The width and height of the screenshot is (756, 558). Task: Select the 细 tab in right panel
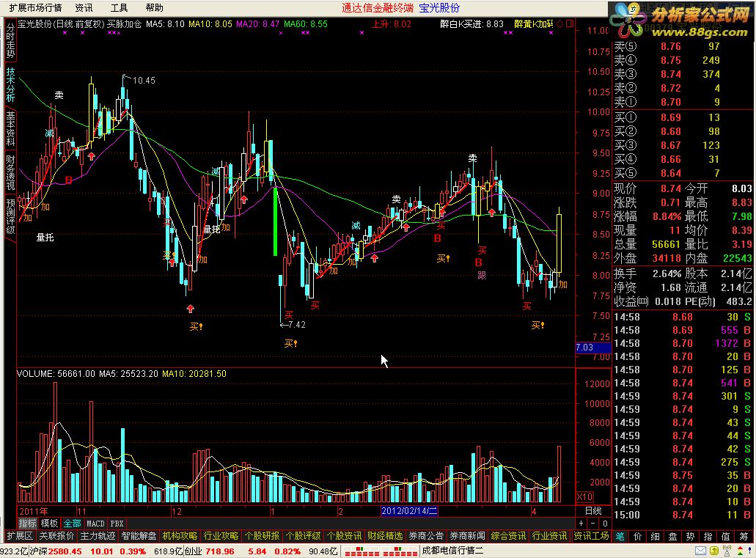click(656, 536)
